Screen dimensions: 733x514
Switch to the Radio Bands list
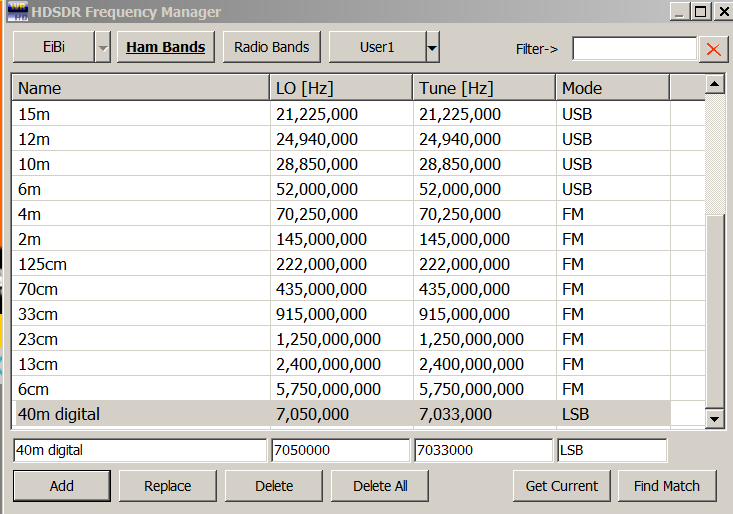point(272,47)
